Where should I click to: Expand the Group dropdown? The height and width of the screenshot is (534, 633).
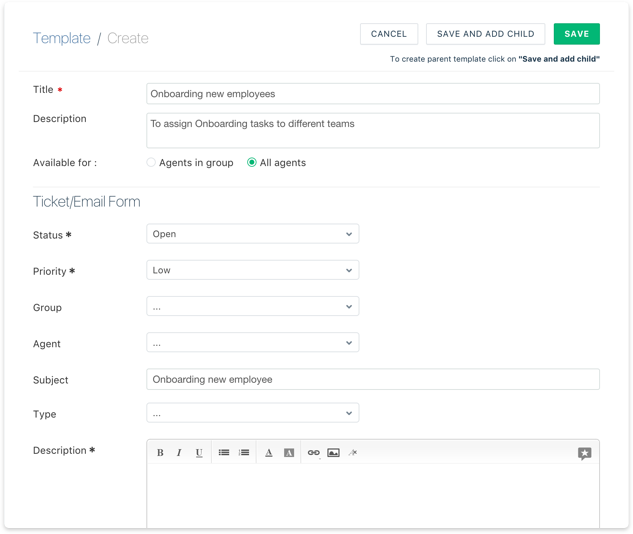pyautogui.click(x=253, y=306)
